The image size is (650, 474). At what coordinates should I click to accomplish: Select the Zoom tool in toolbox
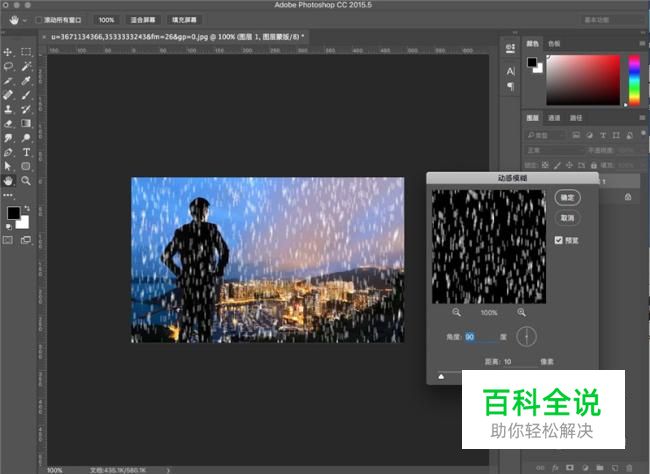point(26,181)
